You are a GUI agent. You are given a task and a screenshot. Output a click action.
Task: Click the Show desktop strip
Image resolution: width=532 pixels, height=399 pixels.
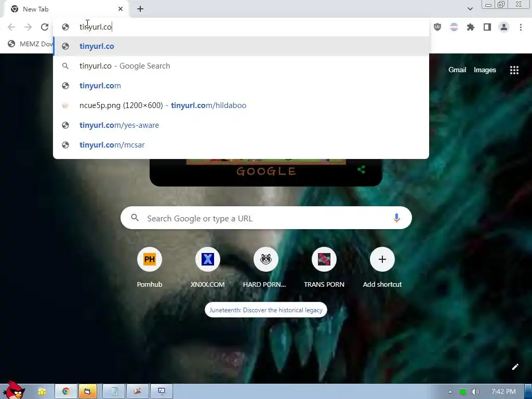[528, 392]
